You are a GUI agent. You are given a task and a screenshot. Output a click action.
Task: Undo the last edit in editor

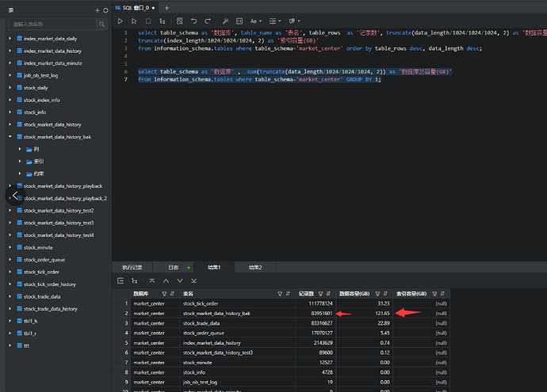click(193, 21)
